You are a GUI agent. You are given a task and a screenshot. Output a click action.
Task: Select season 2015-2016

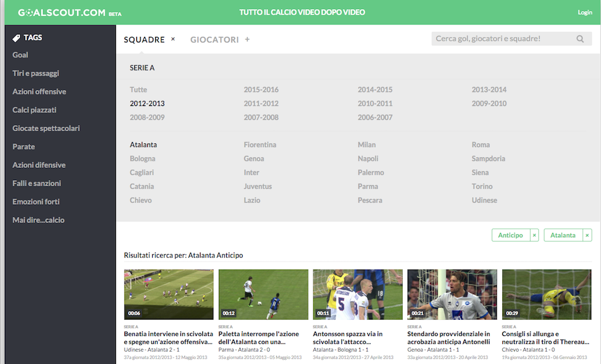click(261, 90)
